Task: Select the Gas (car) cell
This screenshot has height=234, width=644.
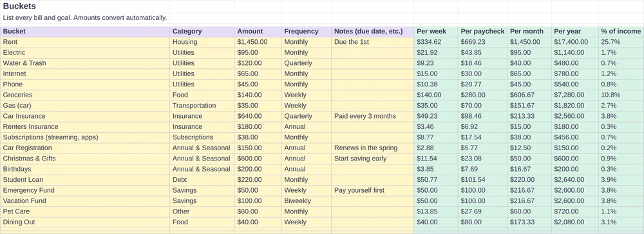Action: (84, 106)
